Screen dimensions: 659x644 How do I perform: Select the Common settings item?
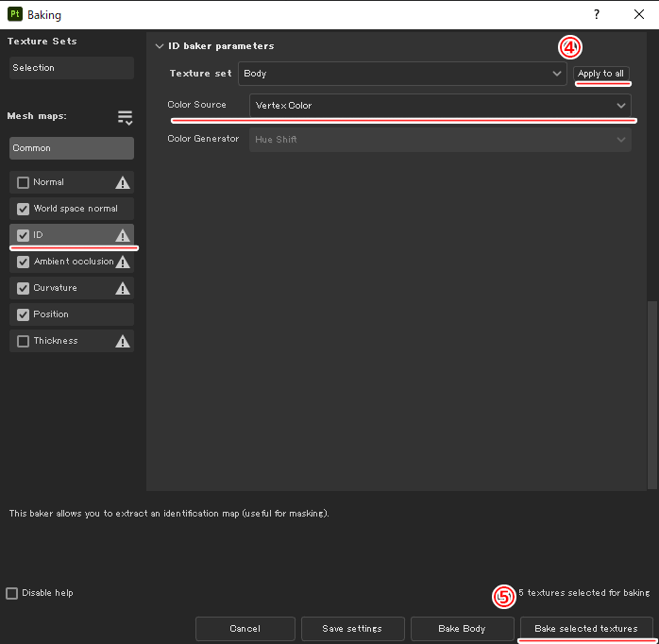(x=72, y=148)
